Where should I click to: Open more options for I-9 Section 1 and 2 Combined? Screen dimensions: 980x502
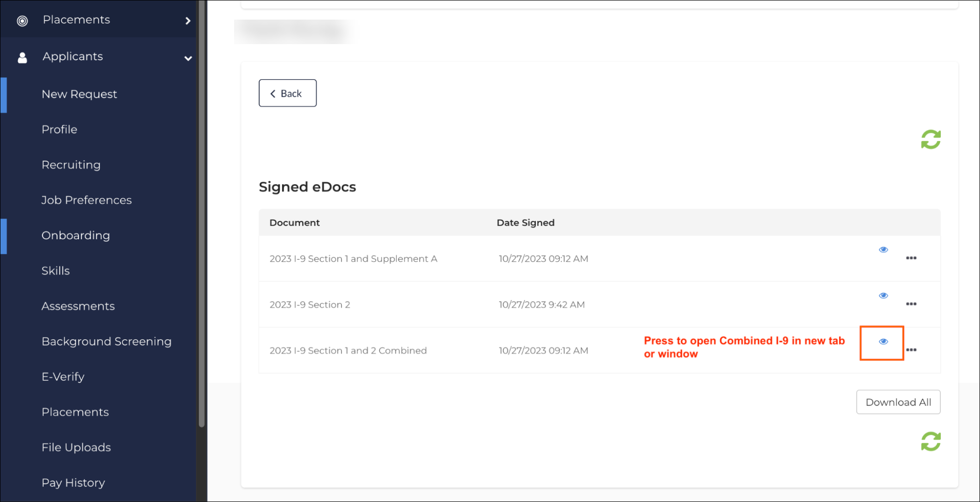coord(911,350)
